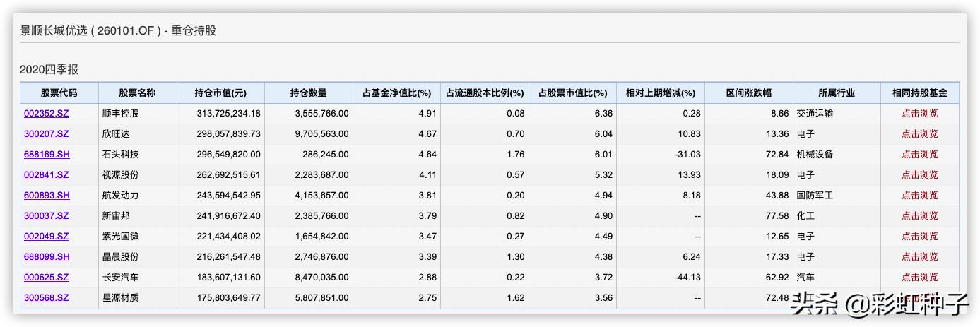Open stock code link 002049.SZ

[x=46, y=236]
